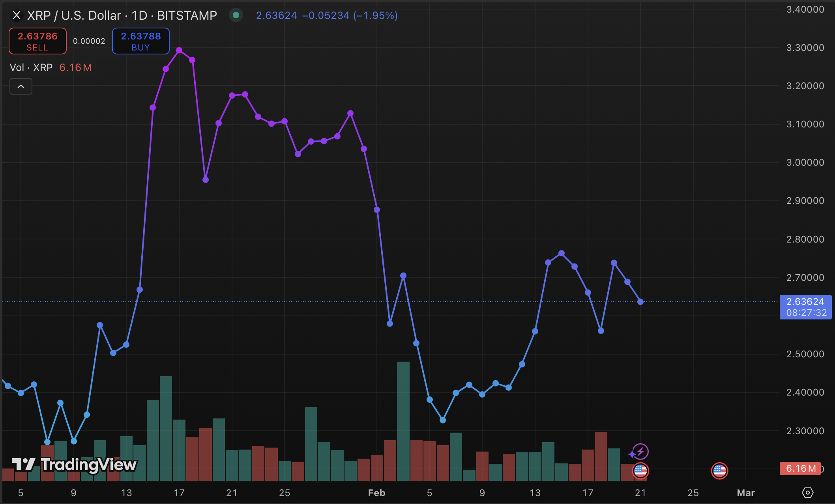This screenshot has height=504, width=835.
Task: Click the highest purple data point near 3.30
Action: 179,50
